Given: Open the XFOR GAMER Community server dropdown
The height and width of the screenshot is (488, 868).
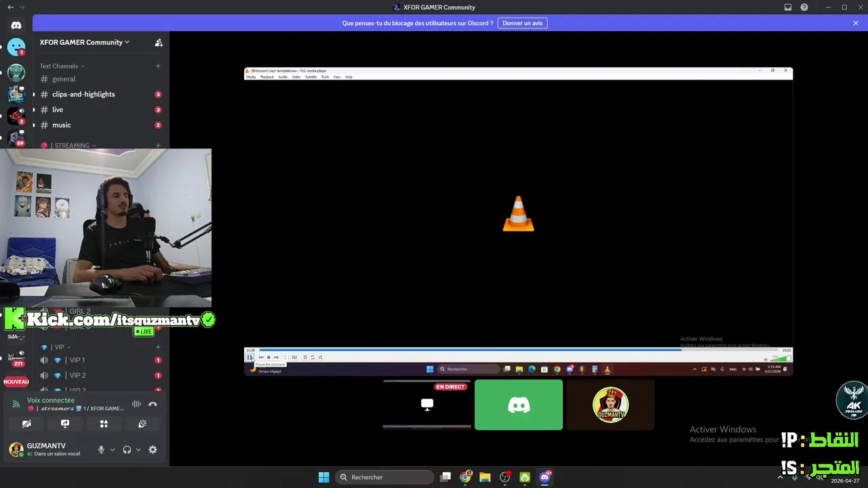Looking at the screenshot, I should click(85, 42).
